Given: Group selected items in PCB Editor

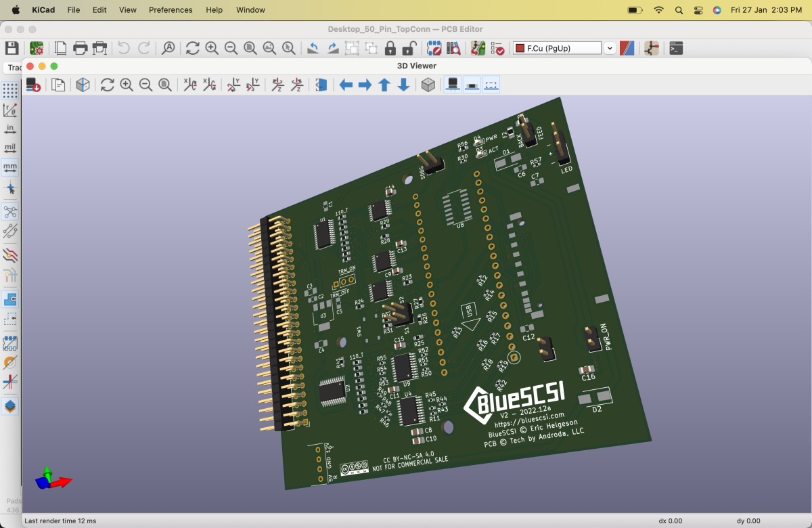Looking at the screenshot, I should (x=352, y=48).
